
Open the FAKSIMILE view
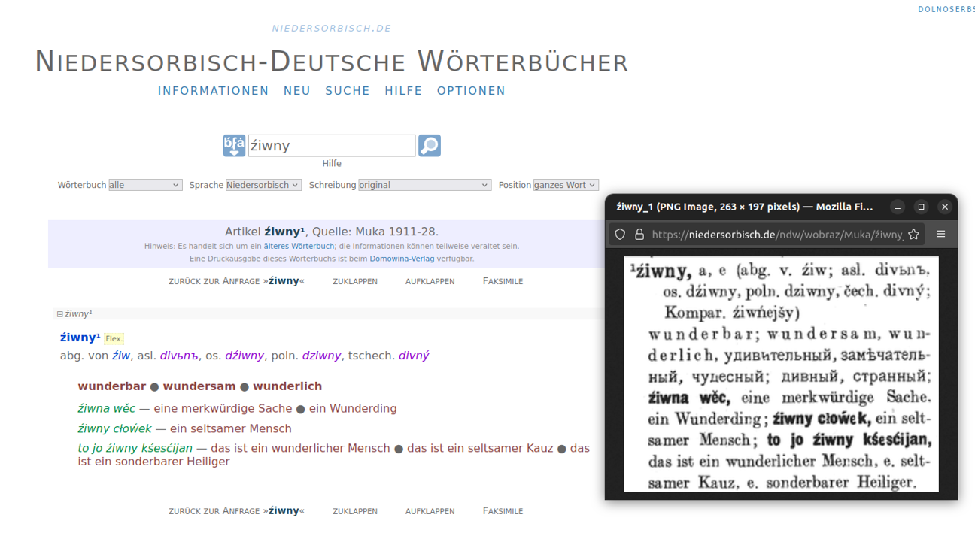tap(502, 280)
